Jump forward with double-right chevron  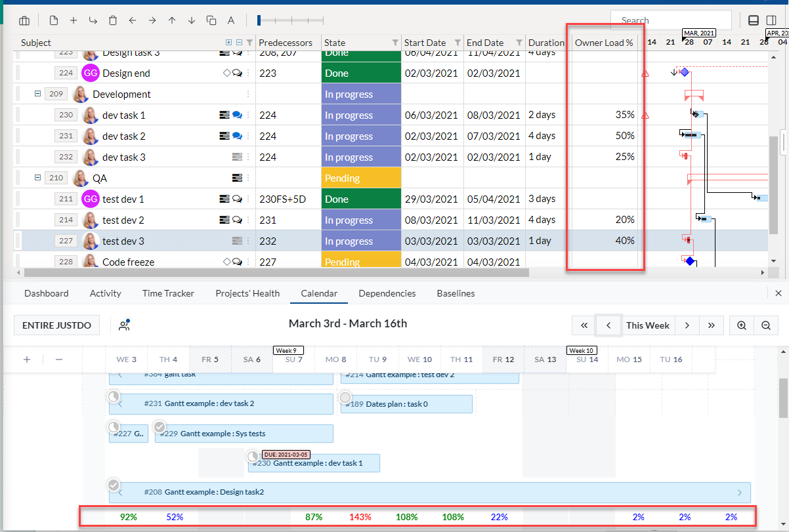coord(711,325)
